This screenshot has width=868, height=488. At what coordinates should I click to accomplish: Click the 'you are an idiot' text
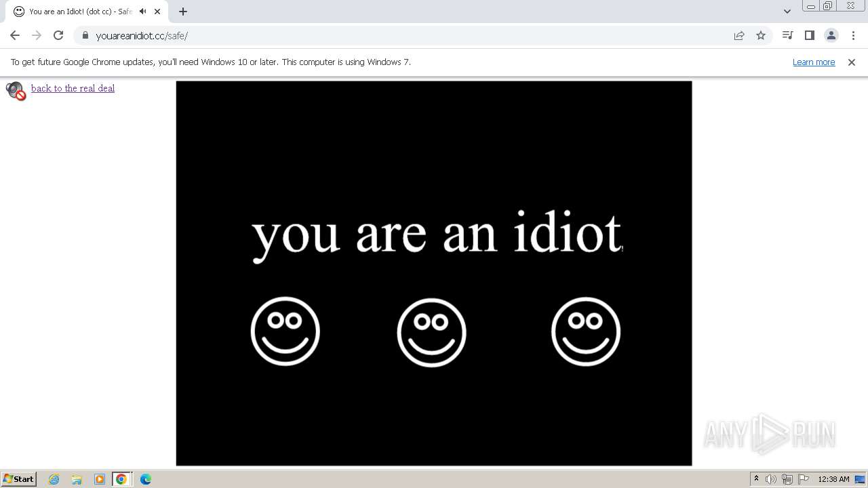pyautogui.click(x=437, y=235)
